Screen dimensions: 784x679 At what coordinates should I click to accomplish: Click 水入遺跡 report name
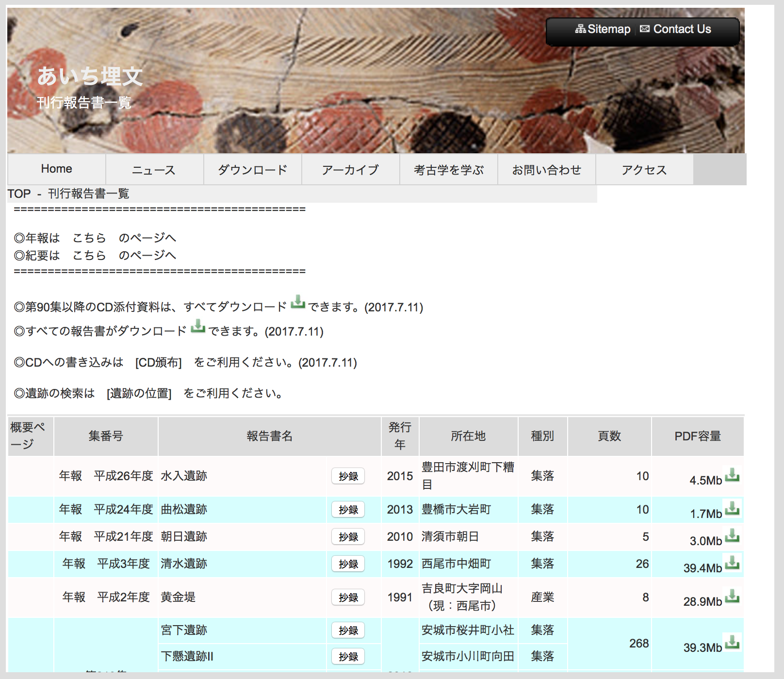coord(184,476)
